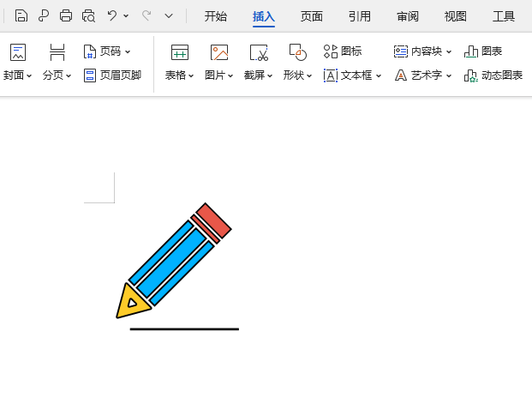The image size is (532, 398).
Task: Expand the 封面 dropdown
Action: (x=29, y=75)
